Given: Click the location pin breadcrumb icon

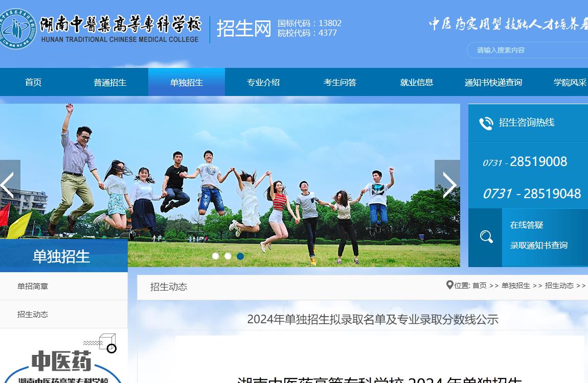Looking at the screenshot, I should 449,285.
